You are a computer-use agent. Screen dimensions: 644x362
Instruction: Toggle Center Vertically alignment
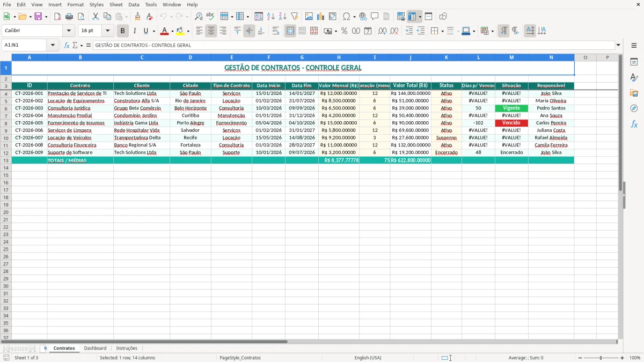(x=249, y=31)
